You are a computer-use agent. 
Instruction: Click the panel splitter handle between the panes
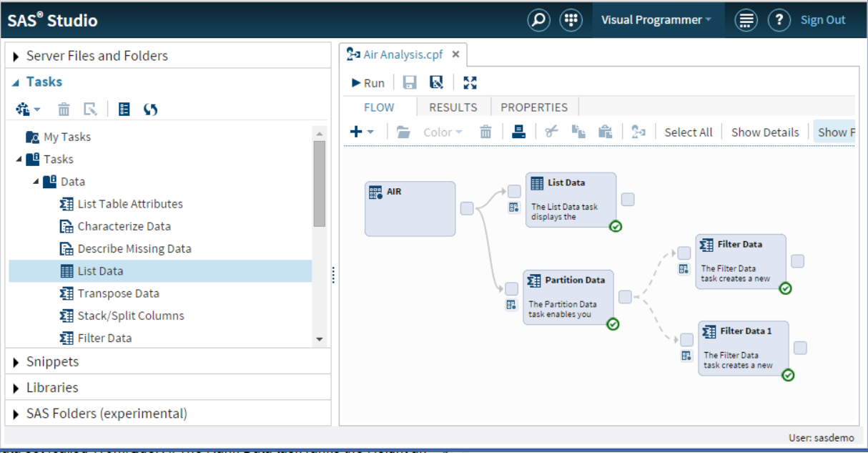[333, 275]
